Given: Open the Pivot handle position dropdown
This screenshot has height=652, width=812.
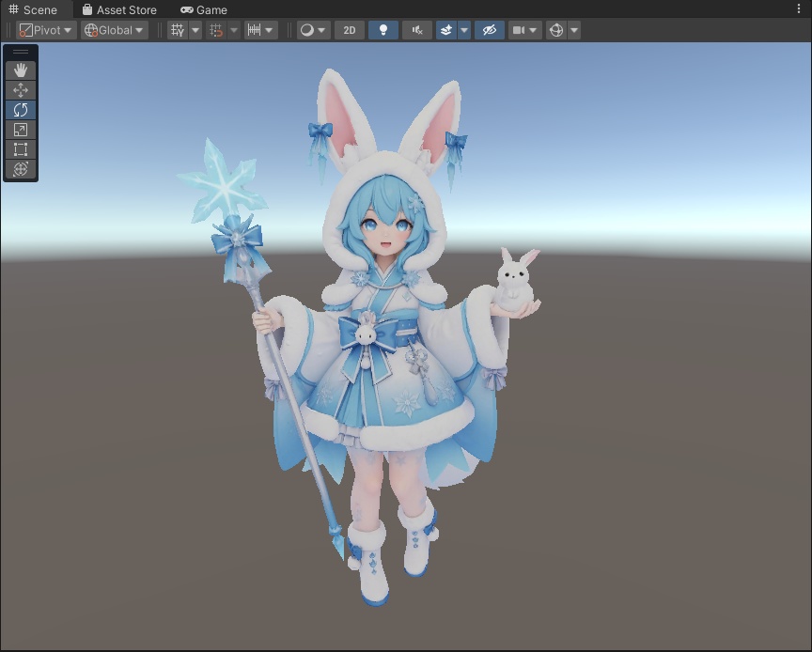Looking at the screenshot, I should click(x=46, y=30).
